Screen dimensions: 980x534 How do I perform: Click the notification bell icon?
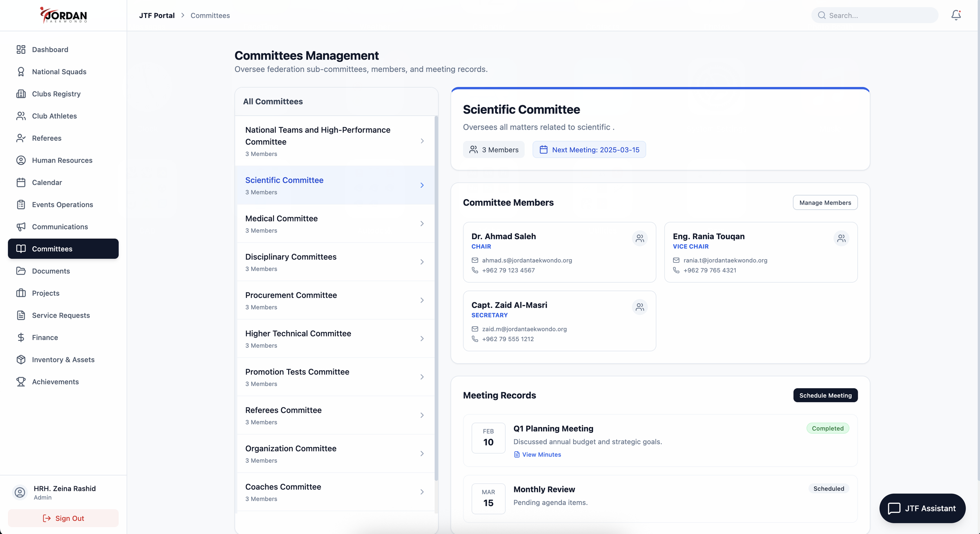pyautogui.click(x=956, y=15)
